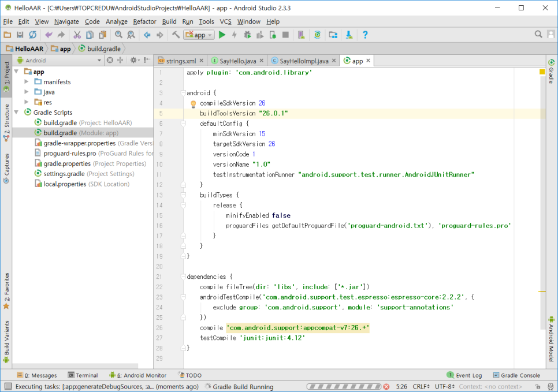Open the Event Log tool window
Screen dimensions: 558x392
(x=464, y=375)
